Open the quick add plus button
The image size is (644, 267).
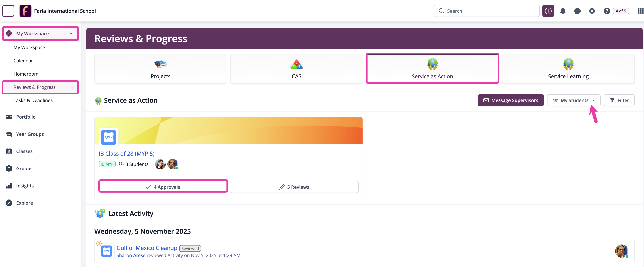coord(548,11)
